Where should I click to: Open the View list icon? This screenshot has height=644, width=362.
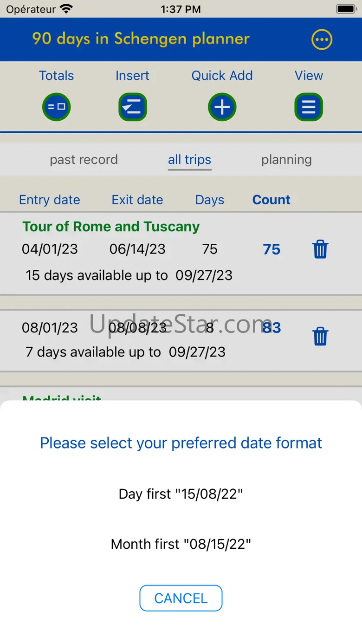[309, 107]
